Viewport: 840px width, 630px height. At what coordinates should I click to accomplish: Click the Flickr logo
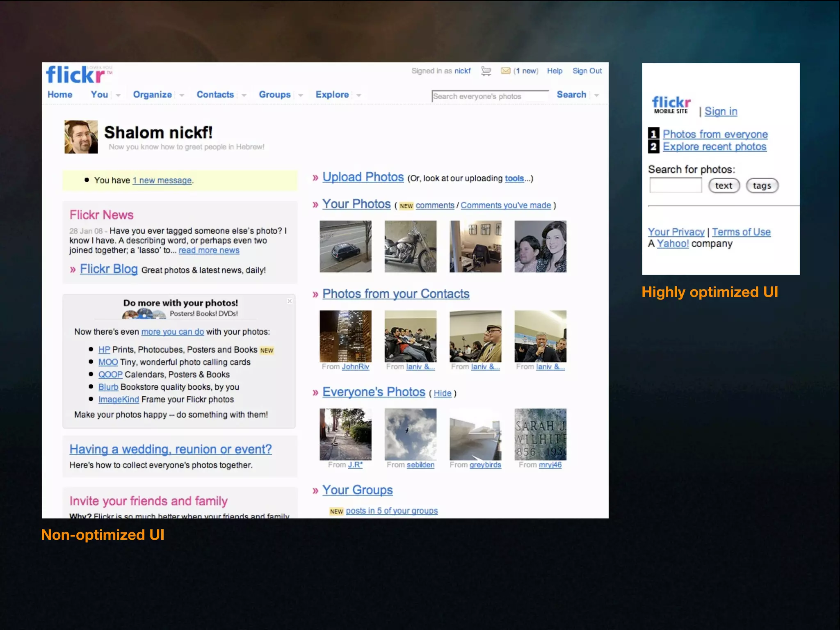79,75
